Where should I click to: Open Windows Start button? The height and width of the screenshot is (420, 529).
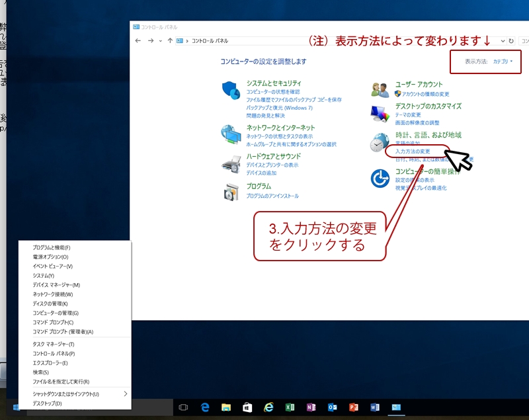pos(16,407)
